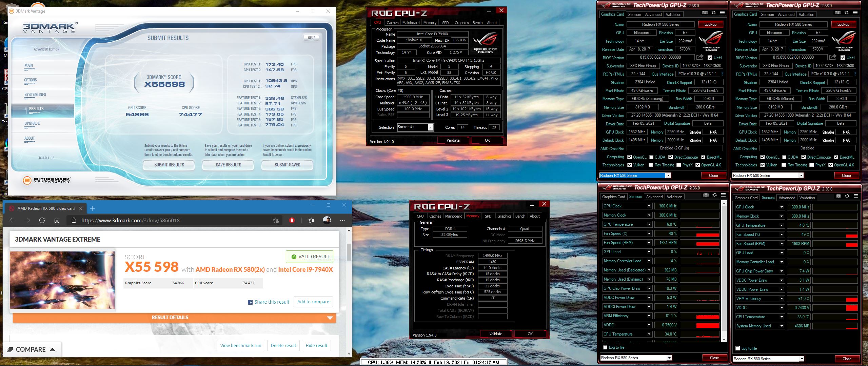
Task: Click red adblock extension icon in browser
Action: 292,220
